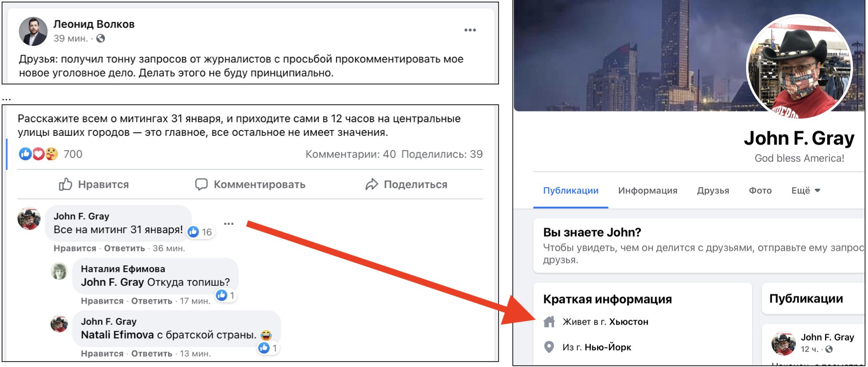868x367 pixels.
Task: Click Леонид Волков's avatar photo
Action: (x=33, y=31)
